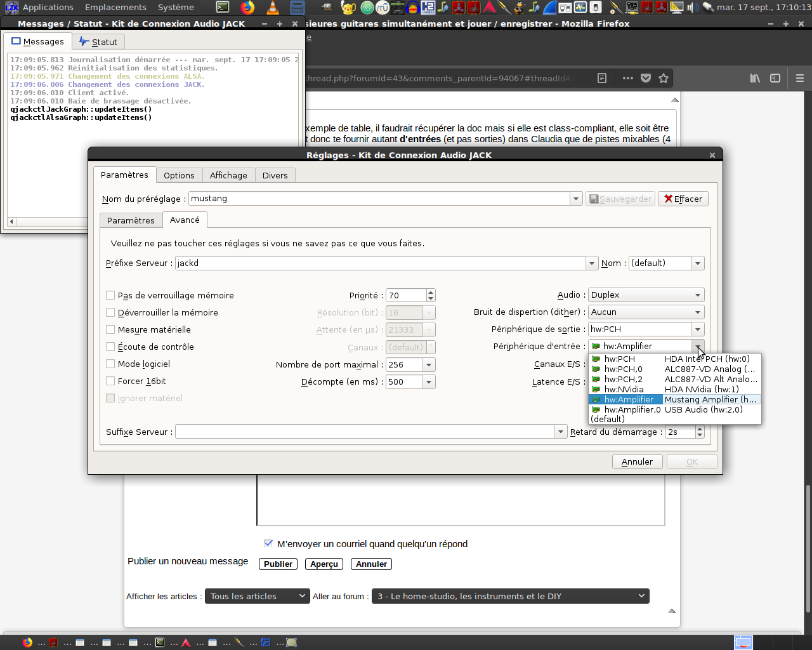812x650 pixels.
Task: Open the Bruit de dispertion dropdown
Action: coord(646,312)
